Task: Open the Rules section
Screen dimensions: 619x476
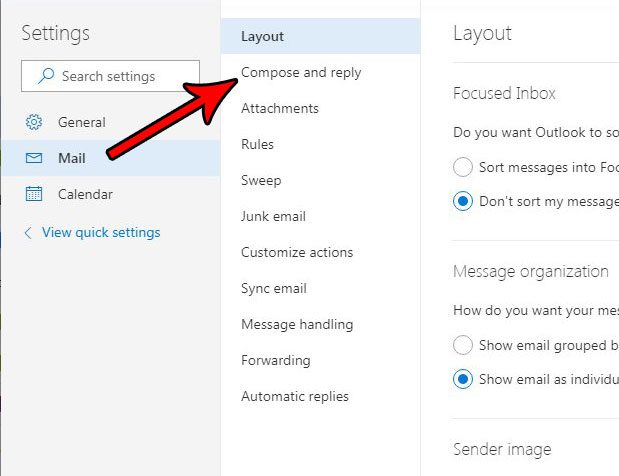Action: tap(257, 144)
